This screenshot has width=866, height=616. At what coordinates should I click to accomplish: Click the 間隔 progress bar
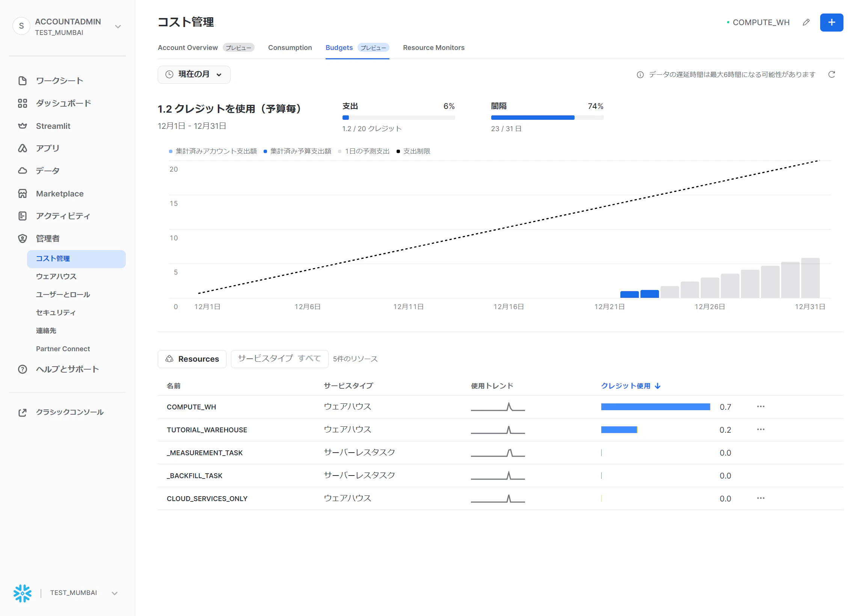point(547,118)
